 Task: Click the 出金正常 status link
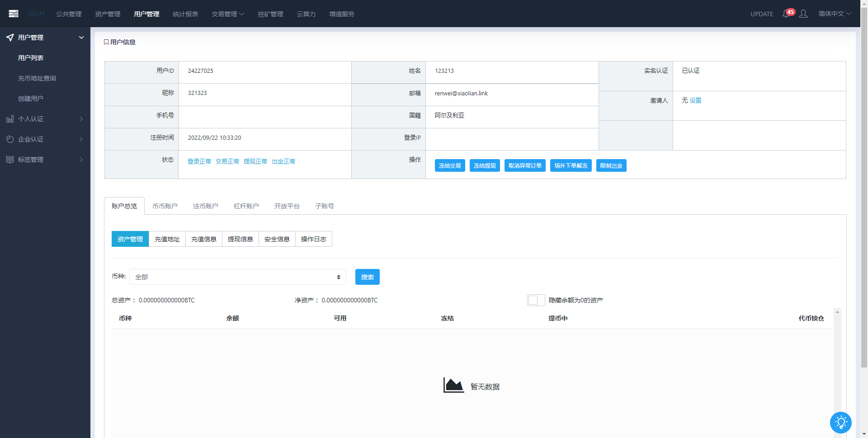(x=283, y=161)
